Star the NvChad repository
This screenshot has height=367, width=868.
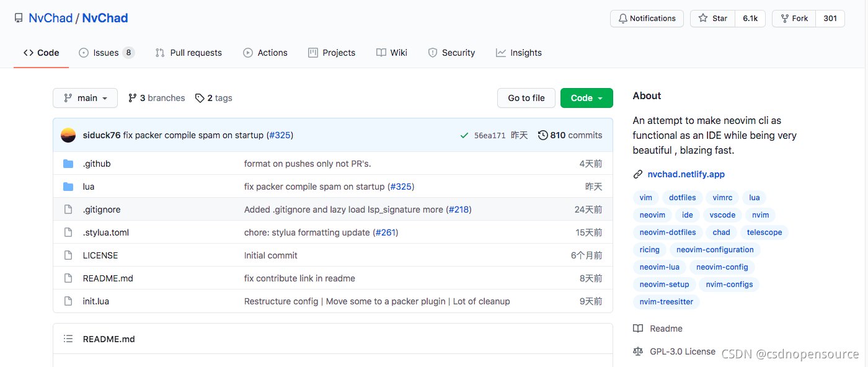click(x=713, y=19)
